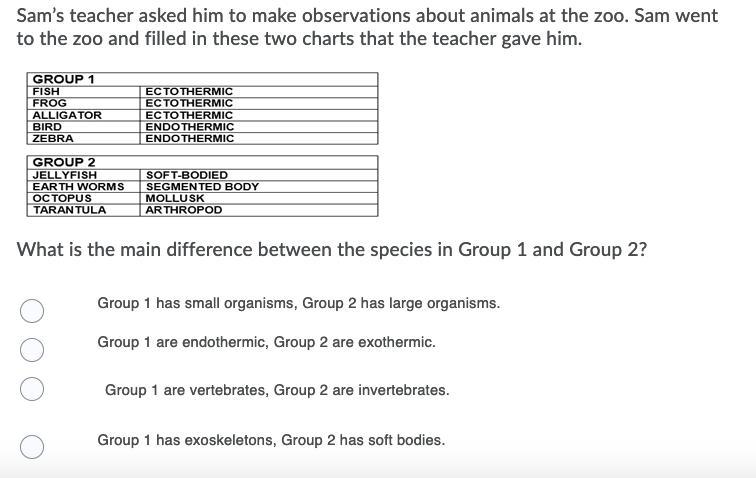Click answer text about endothermic and exothermic
The height and width of the screenshot is (478, 756).
click(x=266, y=342)
